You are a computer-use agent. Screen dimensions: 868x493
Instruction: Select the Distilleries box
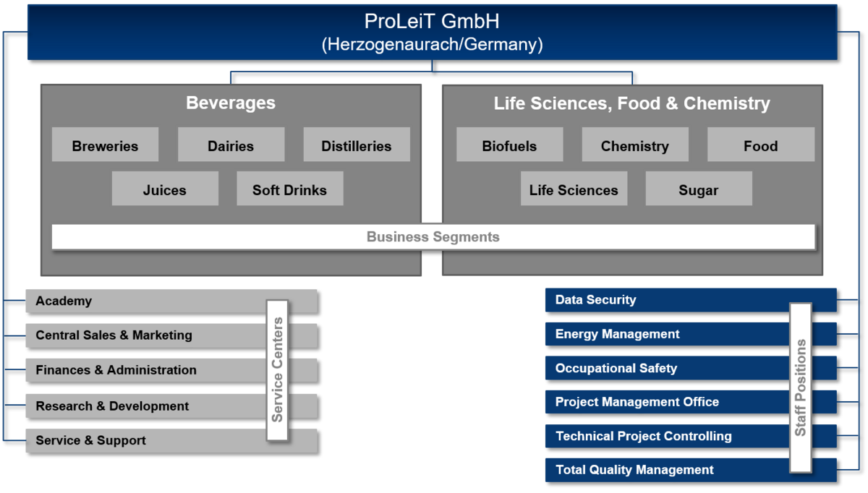point(357,145)
